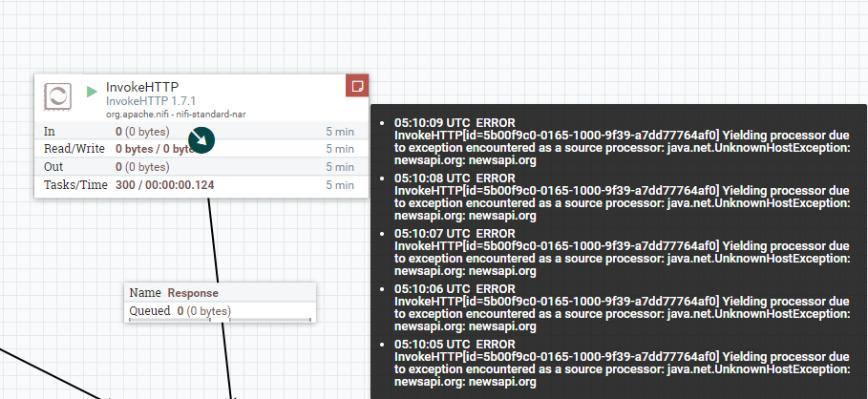Click the green running status arrow
Image resolution: width=868 pixels, height=399 pixels.
point(92,92)
